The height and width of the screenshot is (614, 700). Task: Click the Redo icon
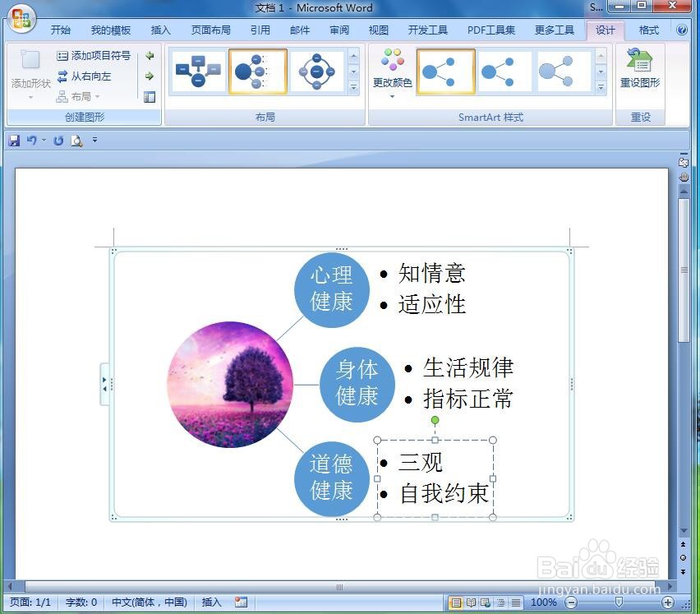58,141
